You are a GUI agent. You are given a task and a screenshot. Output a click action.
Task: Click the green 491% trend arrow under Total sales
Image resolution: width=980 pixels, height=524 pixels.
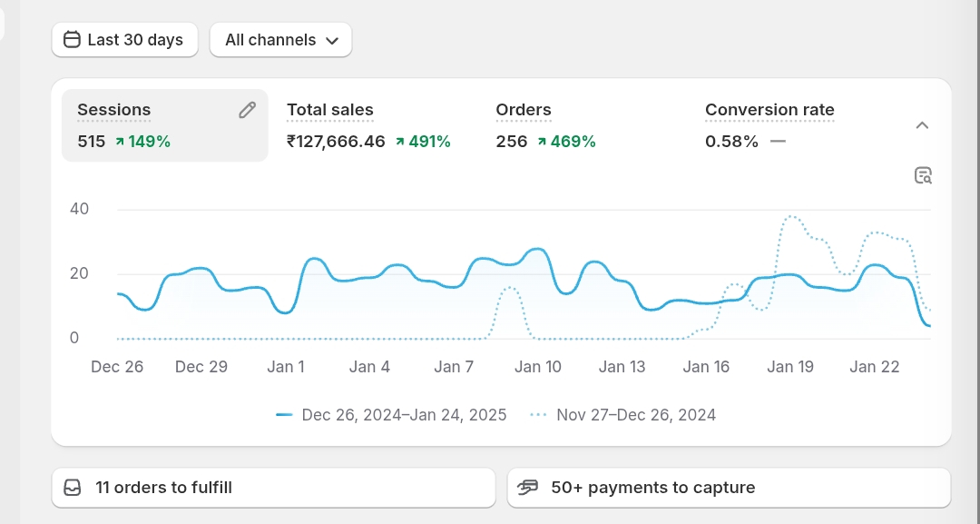400,142
